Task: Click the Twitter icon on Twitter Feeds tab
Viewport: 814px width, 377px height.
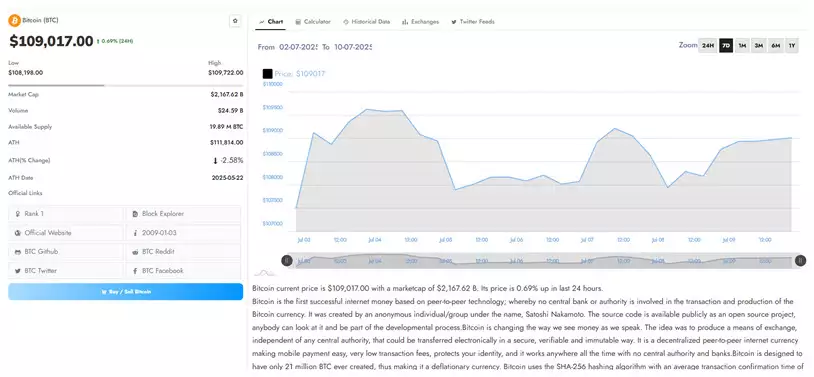Action: tap(454, 22)
